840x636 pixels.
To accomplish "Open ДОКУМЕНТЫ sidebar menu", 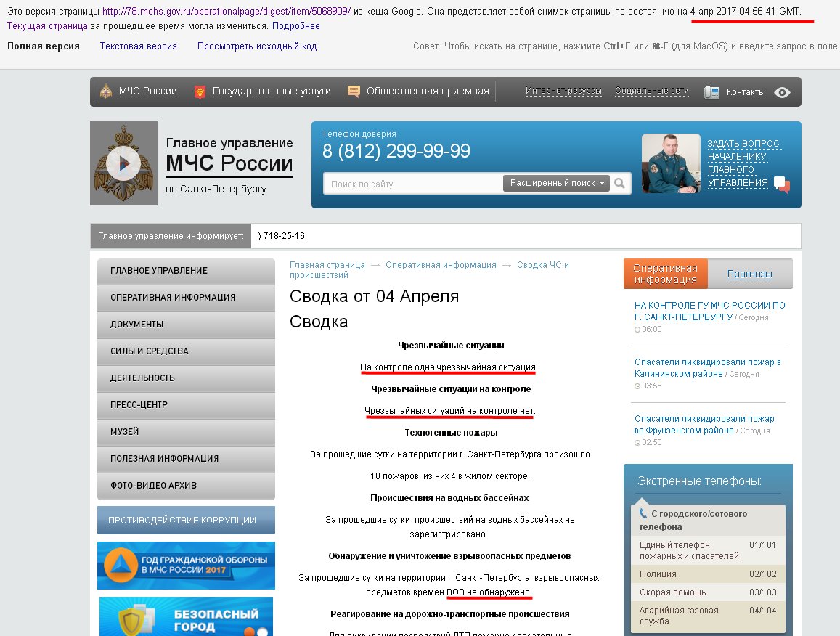I will [x=186, y=325].
